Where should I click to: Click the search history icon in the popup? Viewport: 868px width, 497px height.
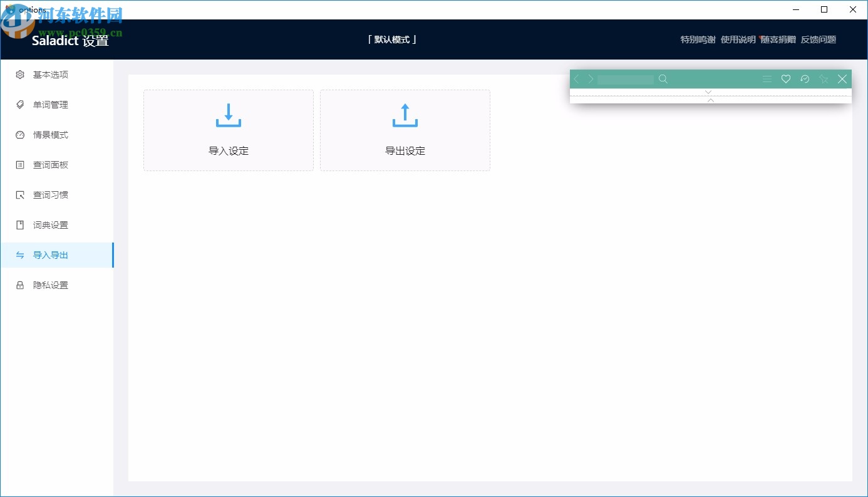pos(805,79)
